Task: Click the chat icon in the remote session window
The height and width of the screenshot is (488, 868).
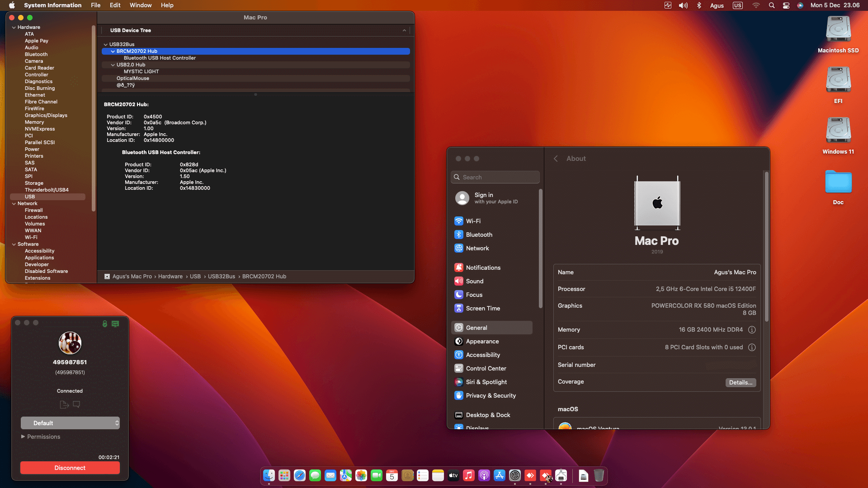Action: tap(76, 404)
